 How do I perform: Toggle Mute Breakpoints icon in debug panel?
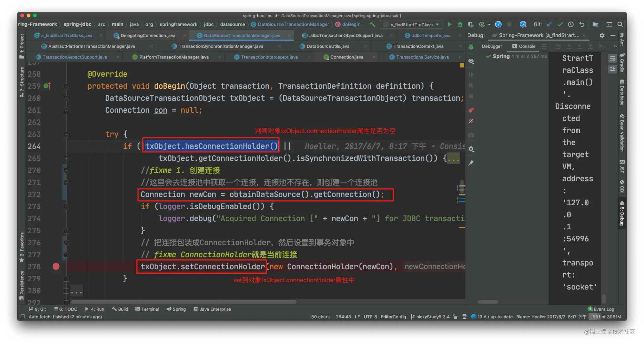[471, 121]
